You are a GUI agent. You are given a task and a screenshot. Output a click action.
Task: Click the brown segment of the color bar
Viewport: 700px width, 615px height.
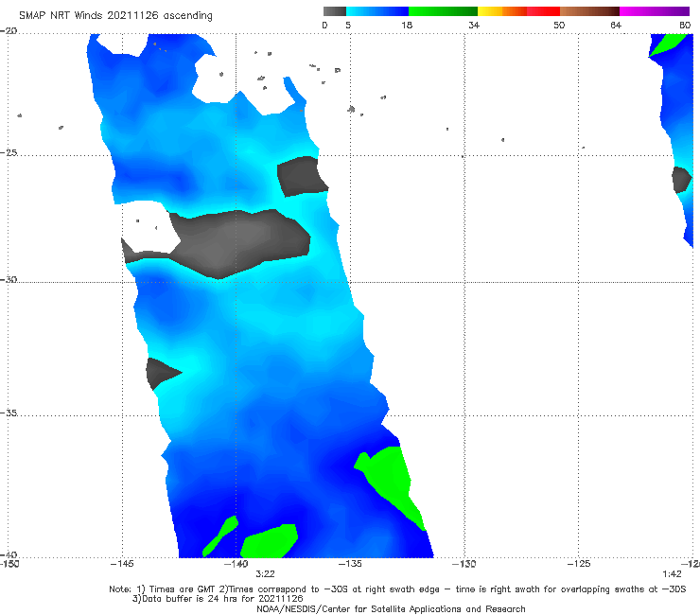[589, 11]
